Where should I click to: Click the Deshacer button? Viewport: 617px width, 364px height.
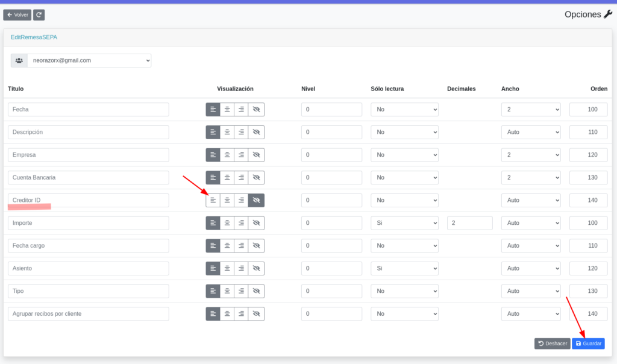552,344
